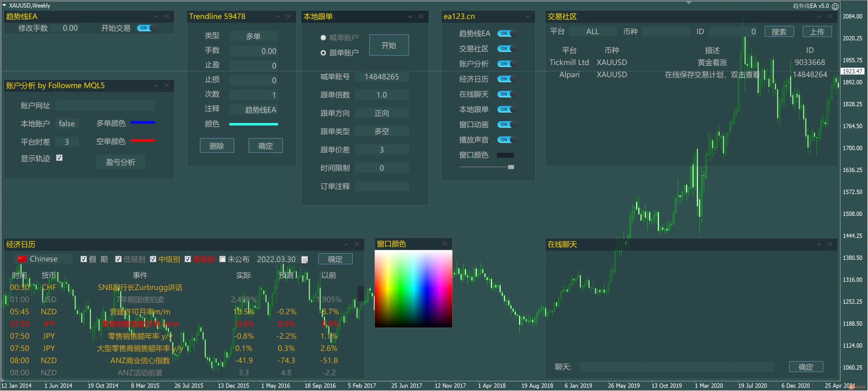Change the 跟单类型 value 多空

point(382,131)
